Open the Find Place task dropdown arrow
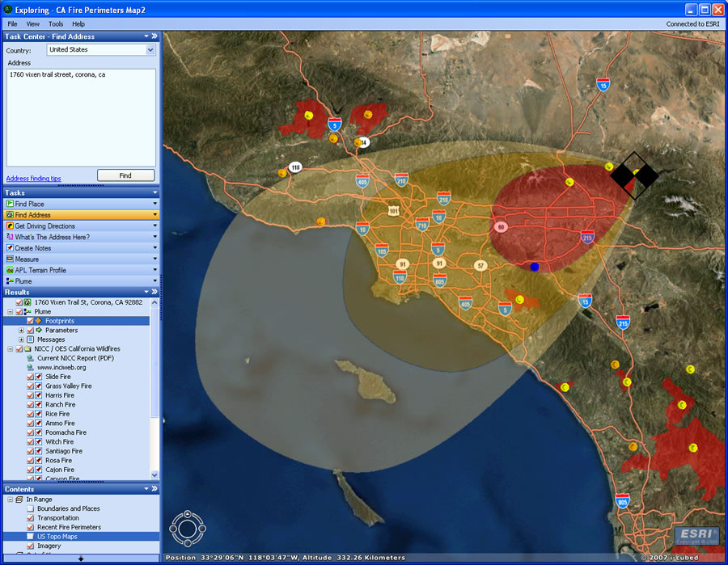The width and height of the screenshot is (728, 565). tap(154, 204)
